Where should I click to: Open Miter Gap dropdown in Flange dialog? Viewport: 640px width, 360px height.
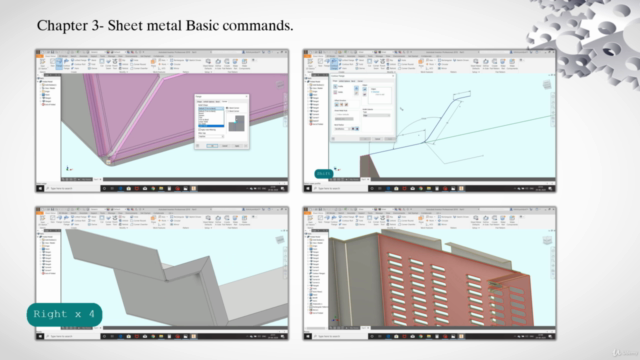pos(211,136)
